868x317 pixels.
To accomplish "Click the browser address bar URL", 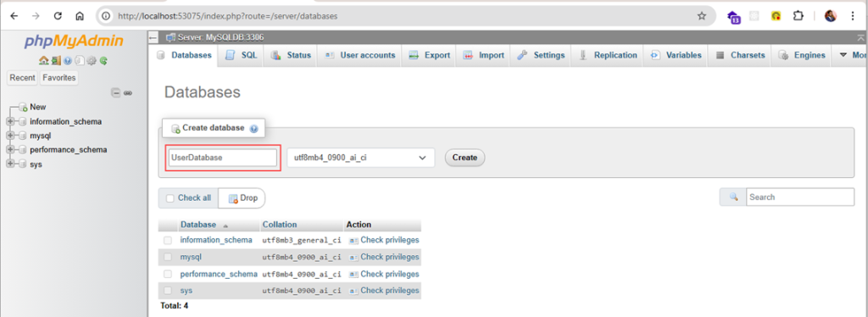I will click(227, 16).
